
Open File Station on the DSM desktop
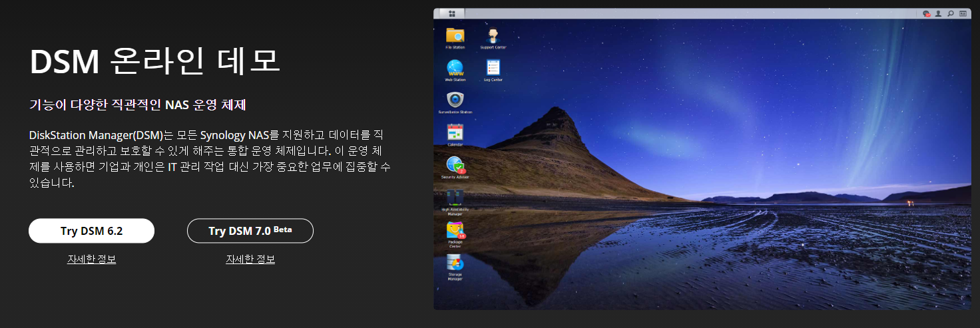point(455,38)
